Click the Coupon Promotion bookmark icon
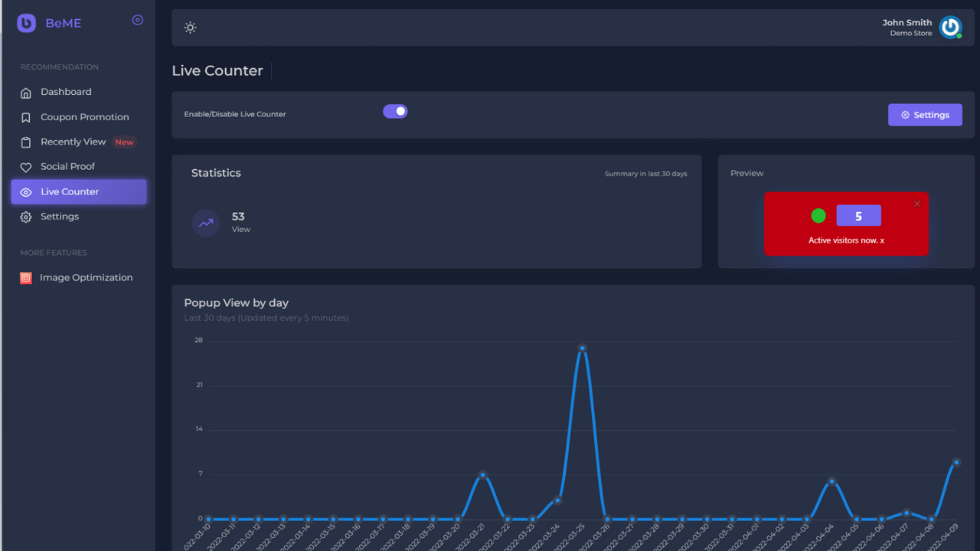Image resolution: width=980 pixels, height=551 pixels. point(26,118)
